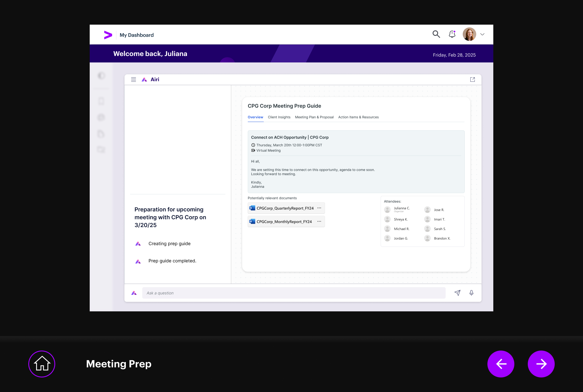Open the Airi hamburger menu
Screen dimensions: 583x392
click(133, 80)
